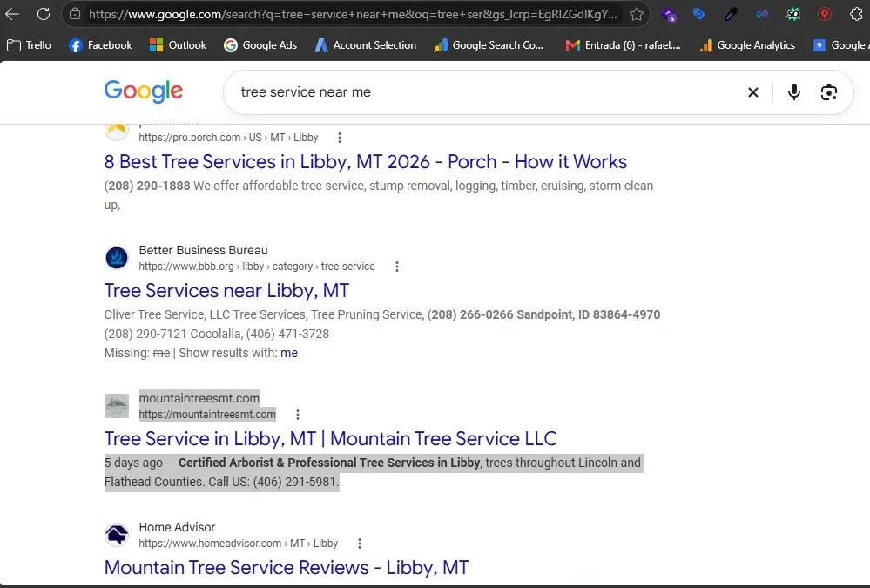Screen dimensions: 870x588
Task: Click the https://pro.porch.com breadcrumb URL
Action: coord(228,137)
